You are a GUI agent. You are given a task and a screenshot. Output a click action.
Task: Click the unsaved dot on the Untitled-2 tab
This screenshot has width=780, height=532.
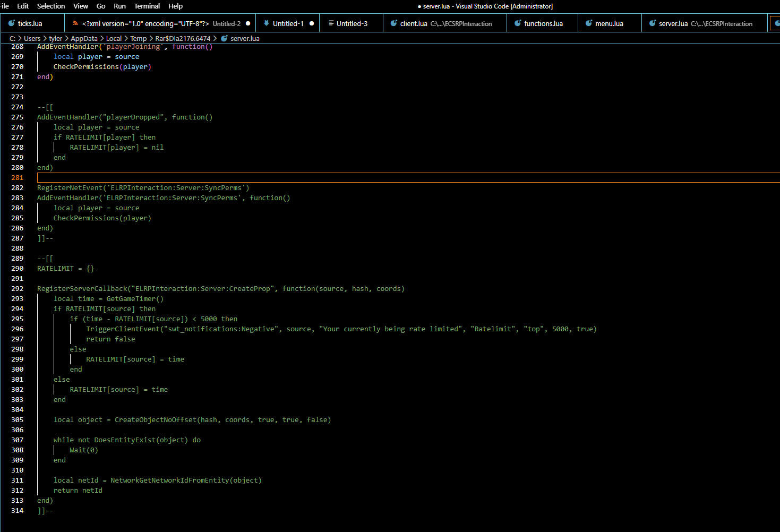point(248,23)
